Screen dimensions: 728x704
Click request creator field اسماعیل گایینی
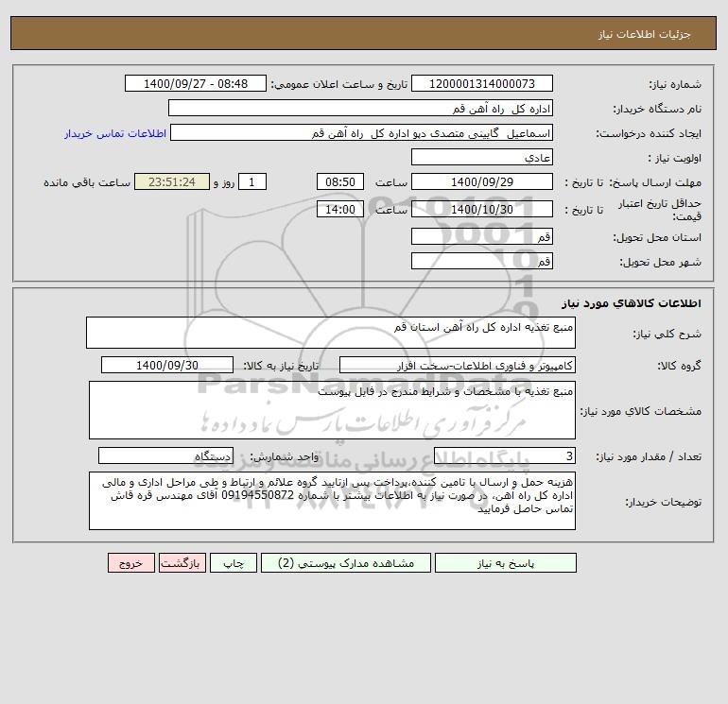[x=362, y=132]
